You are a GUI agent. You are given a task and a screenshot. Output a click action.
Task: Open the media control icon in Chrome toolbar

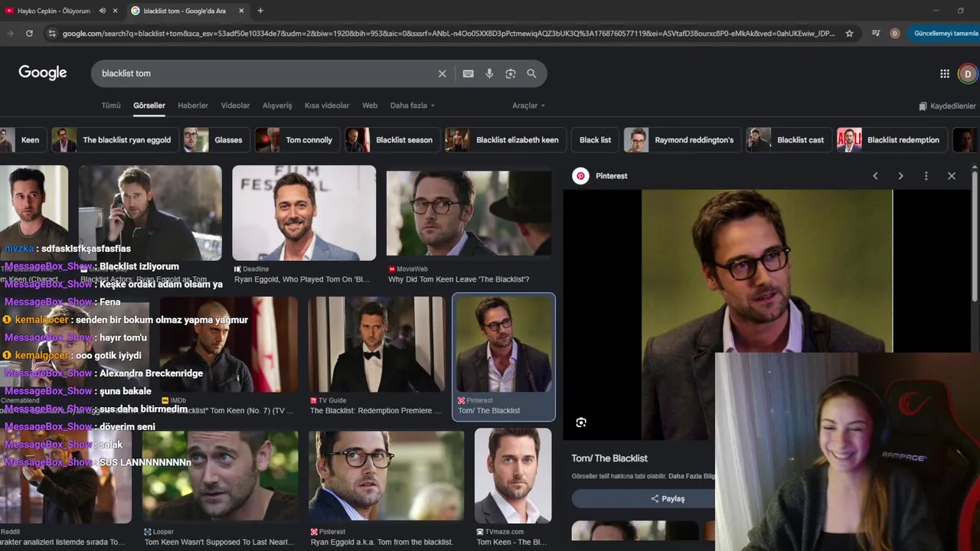(876, 33)
